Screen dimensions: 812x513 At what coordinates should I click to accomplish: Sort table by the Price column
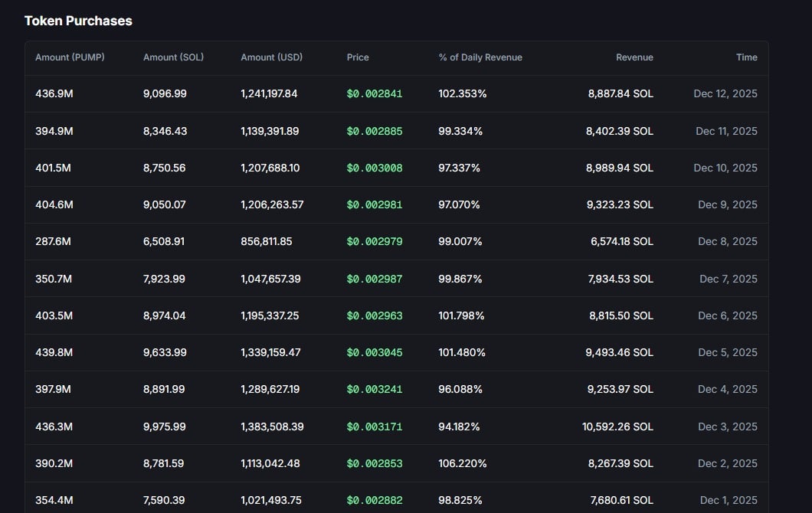click(x=357, y=57)
